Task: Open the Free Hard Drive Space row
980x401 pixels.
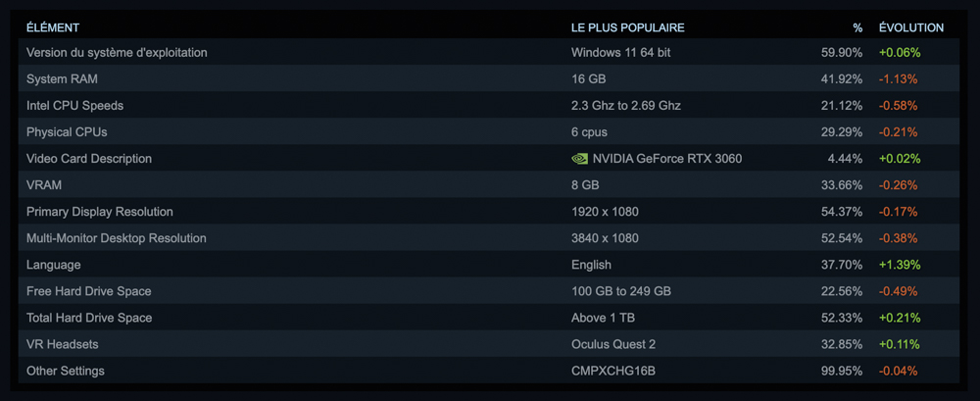Action: [489, 291]
